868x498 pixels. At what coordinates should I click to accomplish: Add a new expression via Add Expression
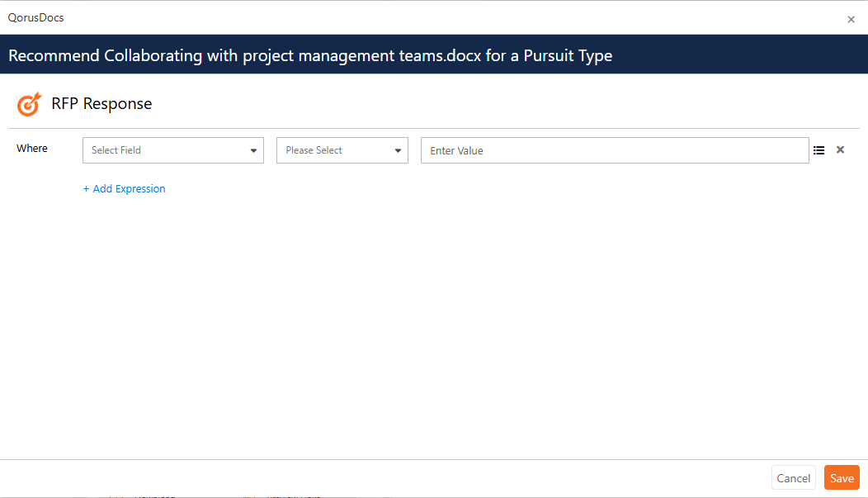(129, 189)
